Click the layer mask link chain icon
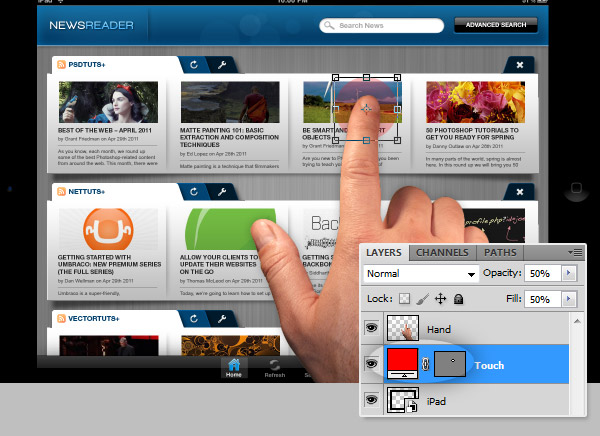 pos(426,364)
